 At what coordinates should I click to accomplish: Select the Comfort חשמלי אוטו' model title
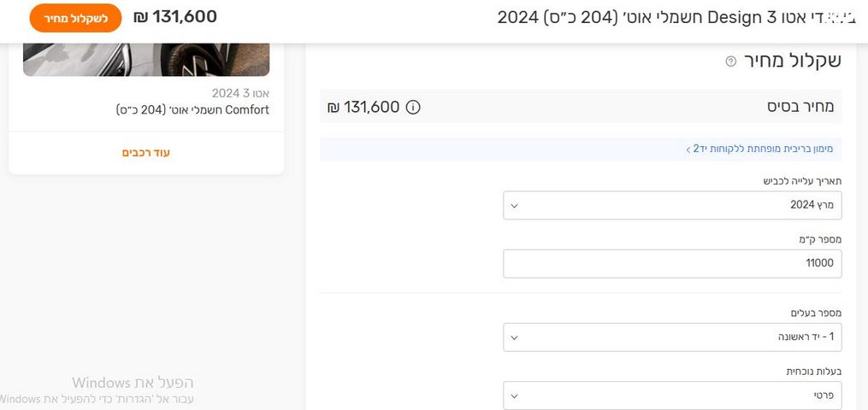point(192,110)
